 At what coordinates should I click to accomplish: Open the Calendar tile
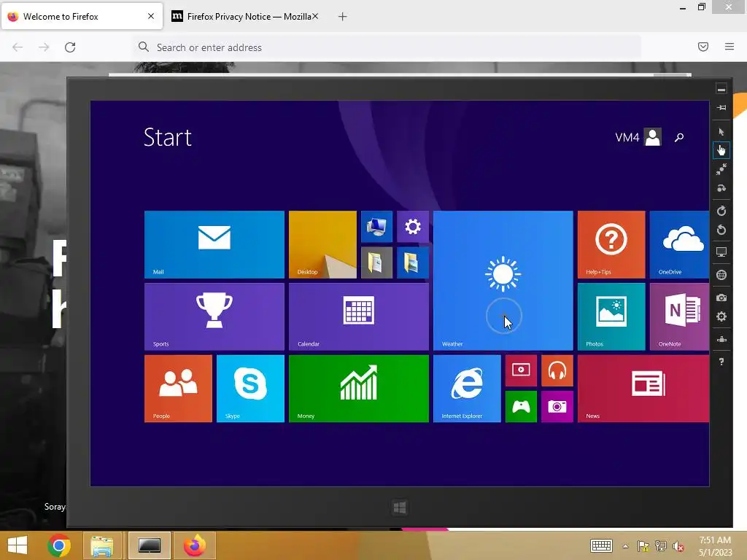(x=359, y=316)
